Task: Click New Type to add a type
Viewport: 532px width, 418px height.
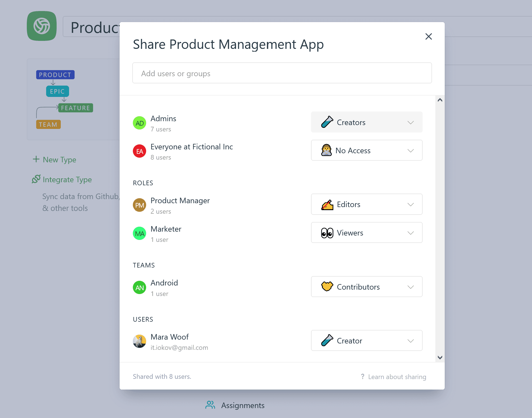Action: 54,160
